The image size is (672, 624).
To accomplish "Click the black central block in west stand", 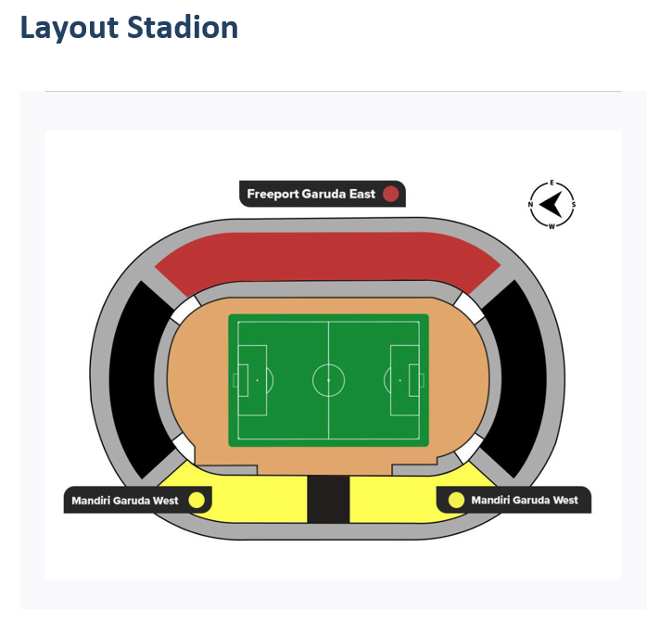I will pos(329,499).
